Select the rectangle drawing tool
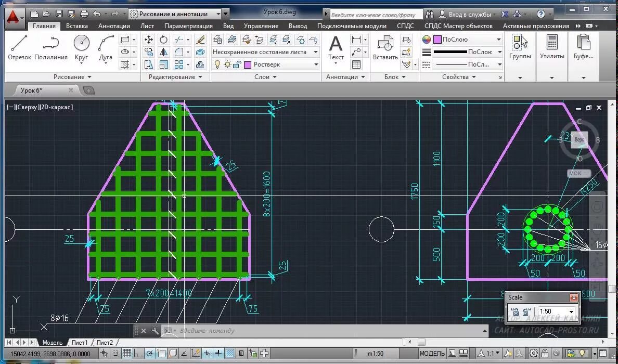Screen dimensions: 618x364 click(125, 40)
